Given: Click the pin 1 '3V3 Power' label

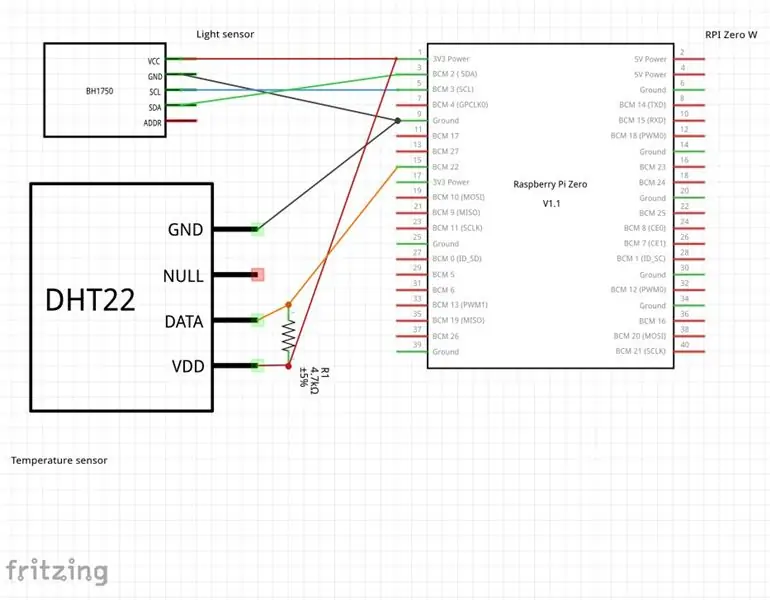Looking at the screenshot, I should pos(451,59).
